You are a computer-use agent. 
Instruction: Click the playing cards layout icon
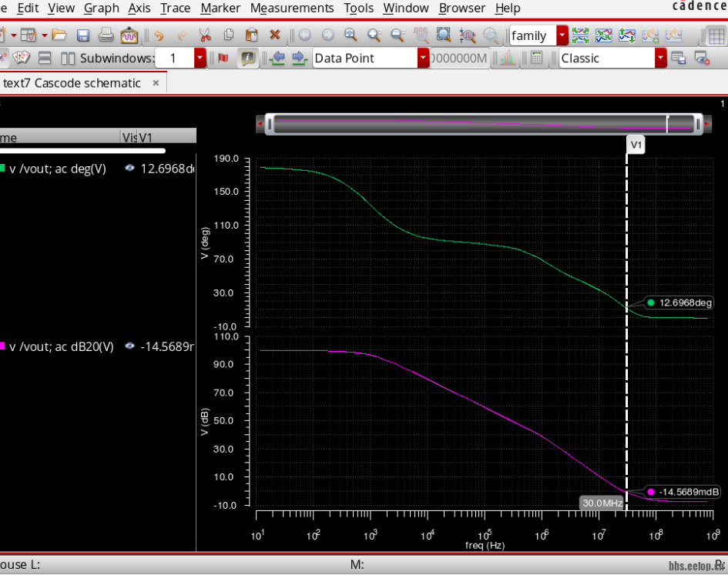click(22, 58)
